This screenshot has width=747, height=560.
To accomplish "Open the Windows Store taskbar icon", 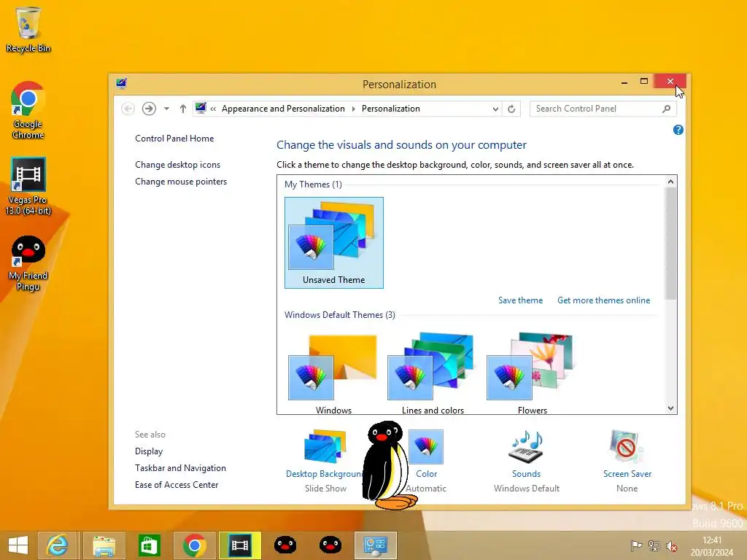I will pyautogui.click(x=149, y=545).
